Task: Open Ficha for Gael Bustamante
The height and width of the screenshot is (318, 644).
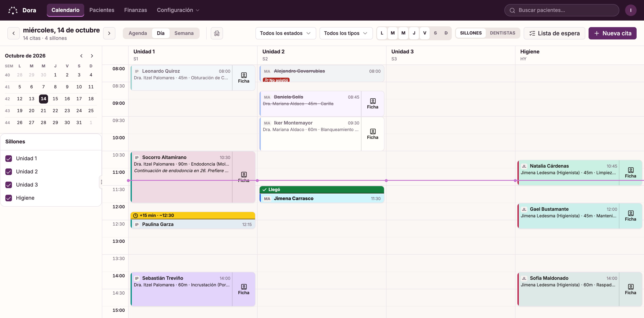Action: click(x=630, y=216)
